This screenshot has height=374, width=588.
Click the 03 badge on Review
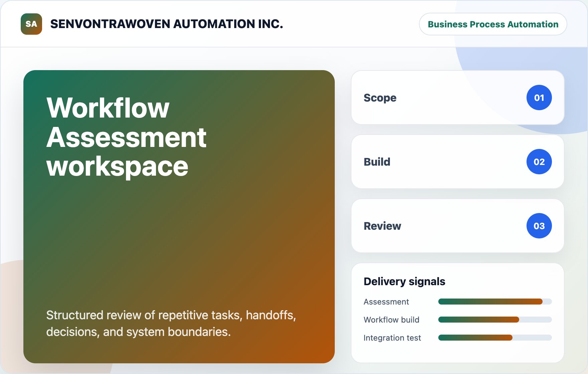(x=539, y=226)
